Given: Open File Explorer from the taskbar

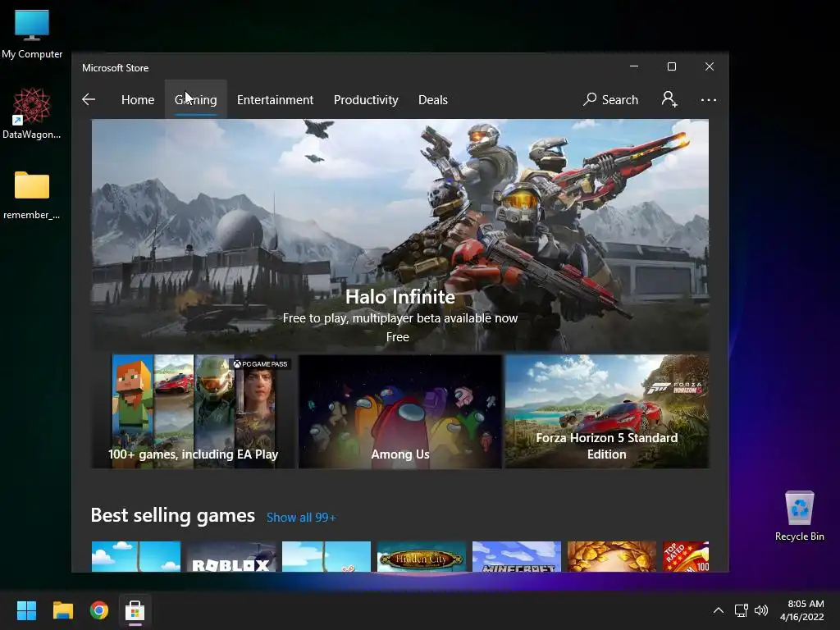Looking at the screenshot, I should click(62, 610).
